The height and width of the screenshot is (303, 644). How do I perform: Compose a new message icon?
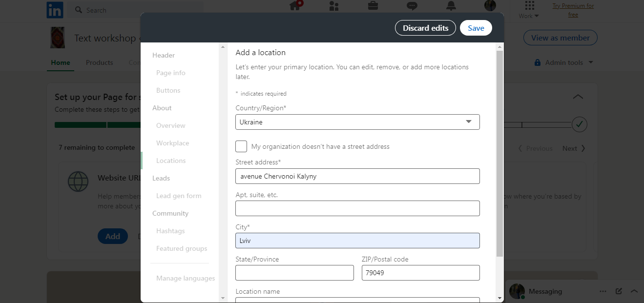pyautogui.click(x=619, y=291)
